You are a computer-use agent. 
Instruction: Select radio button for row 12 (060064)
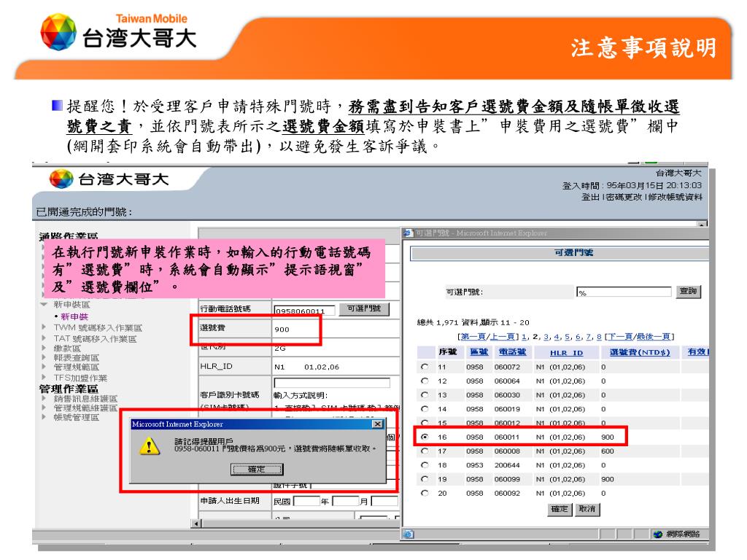tap(425, 381)
